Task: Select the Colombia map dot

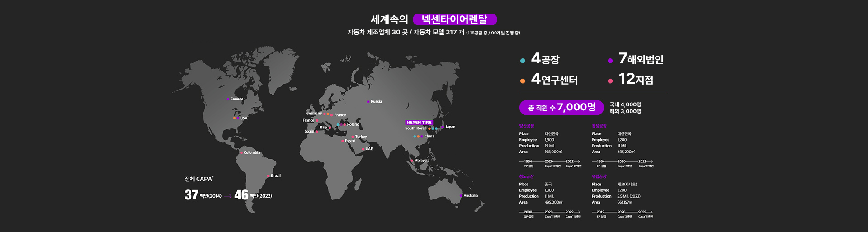Action: tap(242, 153)
